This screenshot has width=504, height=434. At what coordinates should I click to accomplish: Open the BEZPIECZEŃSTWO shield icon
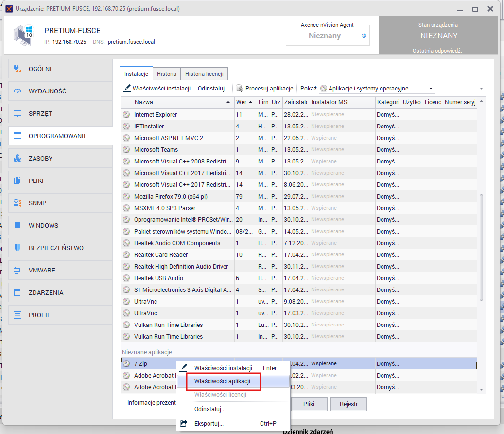(17, 248)
